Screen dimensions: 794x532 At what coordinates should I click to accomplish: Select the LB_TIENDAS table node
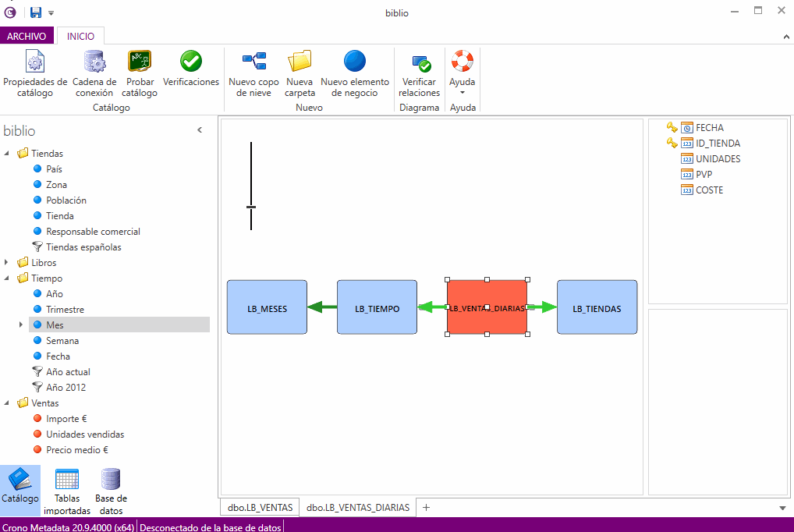(x=597, y=308)
